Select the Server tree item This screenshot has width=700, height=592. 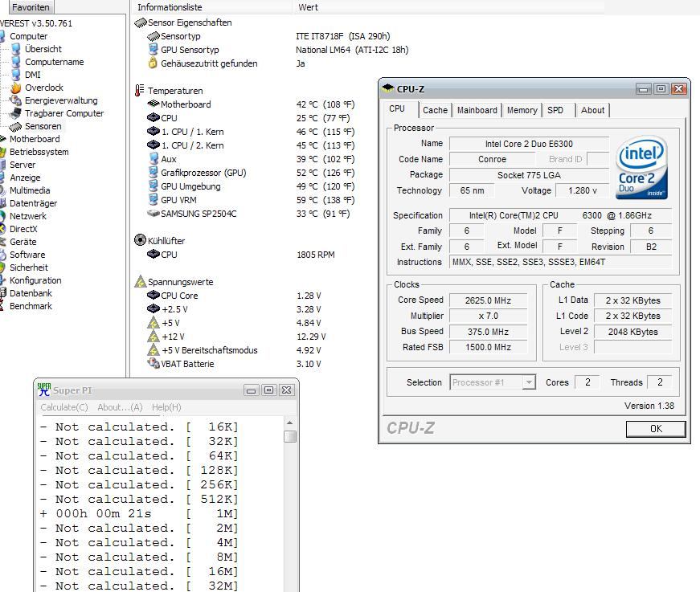pos(23,165)
